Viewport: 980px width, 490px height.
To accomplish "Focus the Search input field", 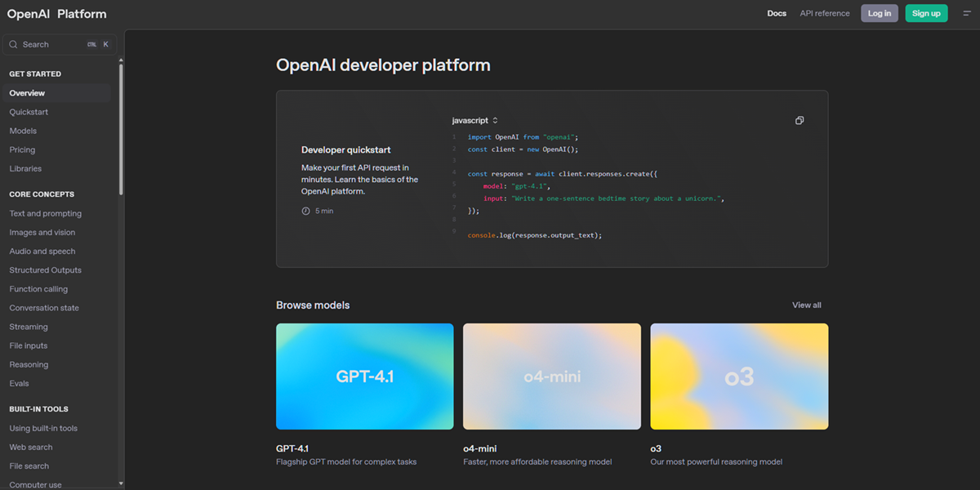I will coord(60,45).
